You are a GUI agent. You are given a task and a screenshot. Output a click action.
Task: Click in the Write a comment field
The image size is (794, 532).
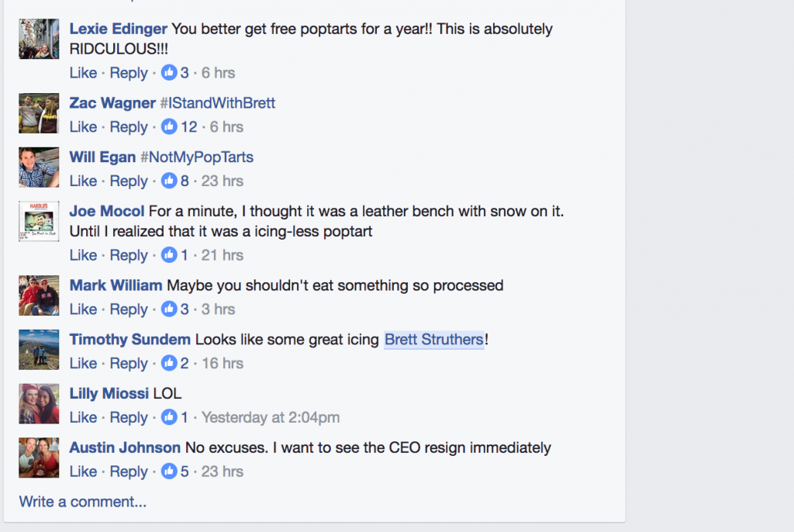point(82,502)
